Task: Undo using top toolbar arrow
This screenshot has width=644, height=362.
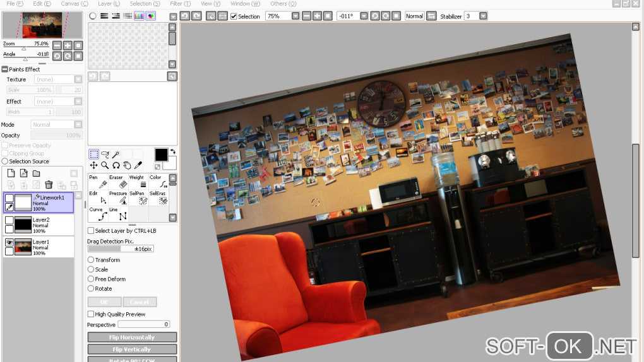Action: coord(185,16)
